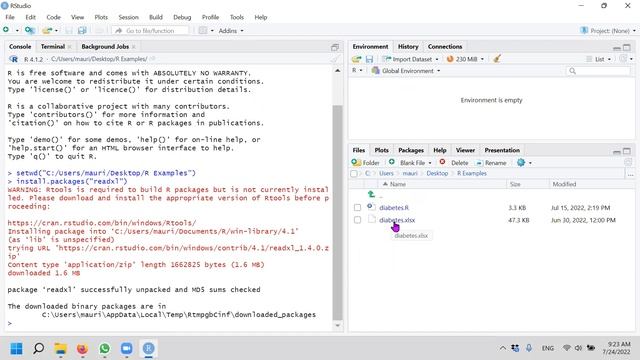Open the Addins dropdown
Screen dimensions: 640x360
[x=231, y=31]
